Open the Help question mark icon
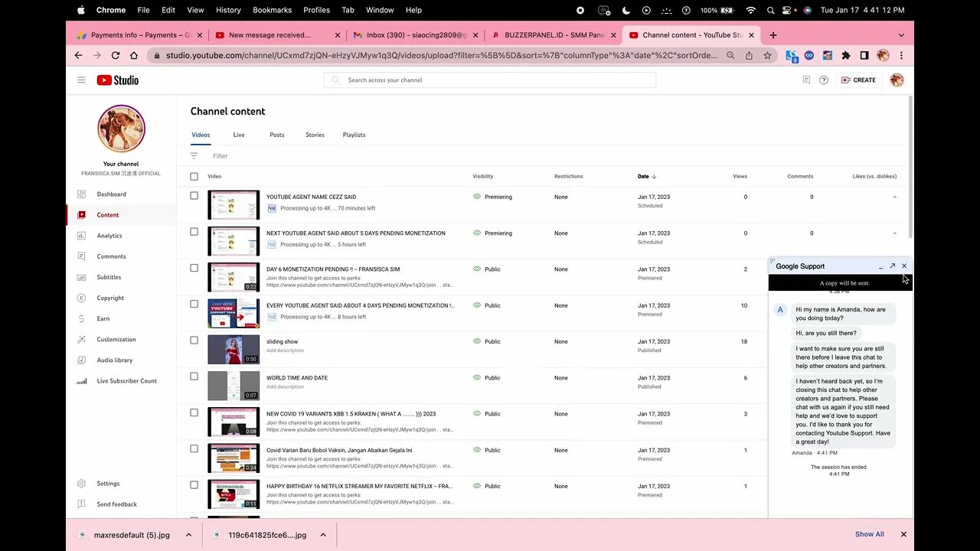The image size is (980, 551). point(824,80)
